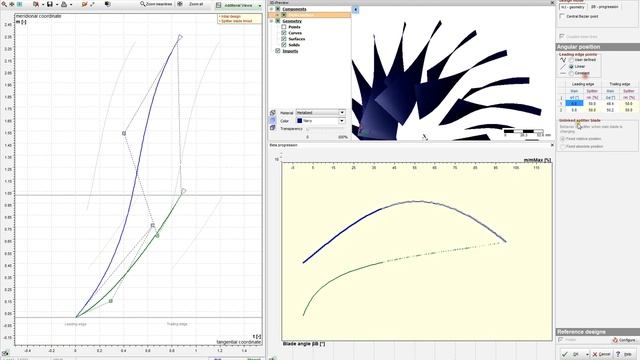Click the Navy color swatch

tap(300, 121)
